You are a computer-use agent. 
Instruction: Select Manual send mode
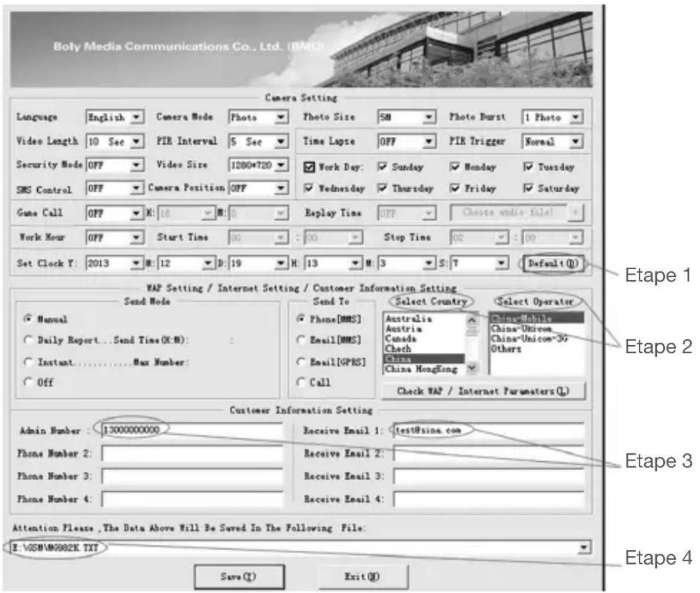(x=28, y=318)
